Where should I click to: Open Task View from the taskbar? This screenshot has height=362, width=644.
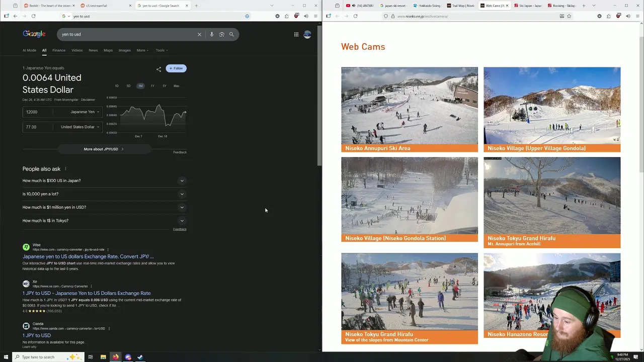tap(91, 357)
